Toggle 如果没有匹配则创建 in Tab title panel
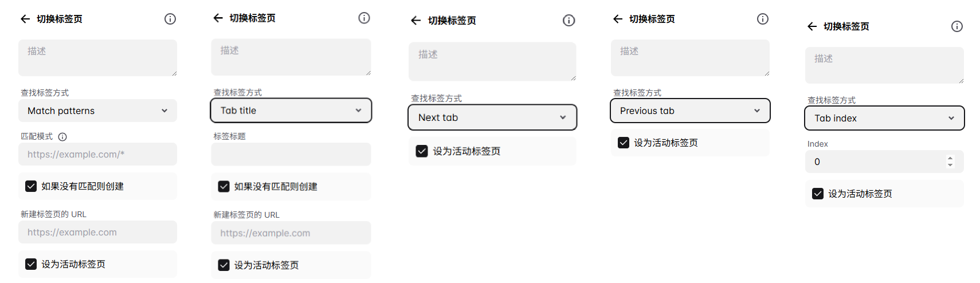 click(224, 187)
